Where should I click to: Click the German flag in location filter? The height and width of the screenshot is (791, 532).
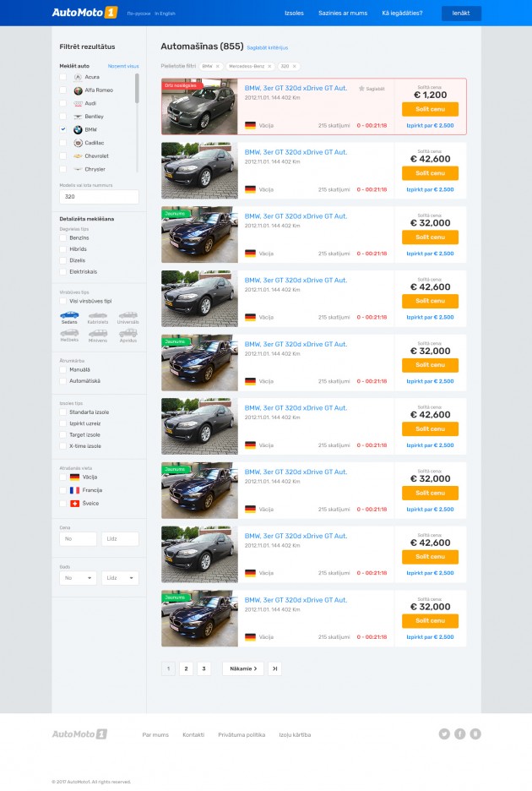(74, 477)
